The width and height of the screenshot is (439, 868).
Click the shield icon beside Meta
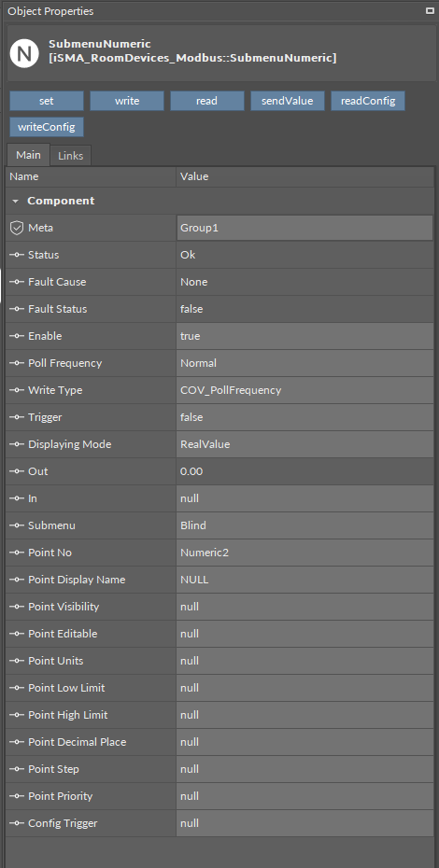click(17, 228)
